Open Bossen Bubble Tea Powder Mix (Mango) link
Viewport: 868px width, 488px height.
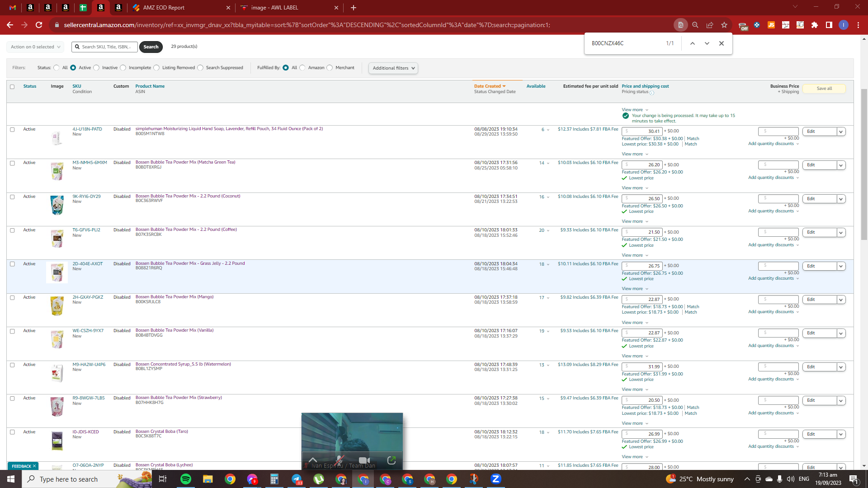point(175,297)
